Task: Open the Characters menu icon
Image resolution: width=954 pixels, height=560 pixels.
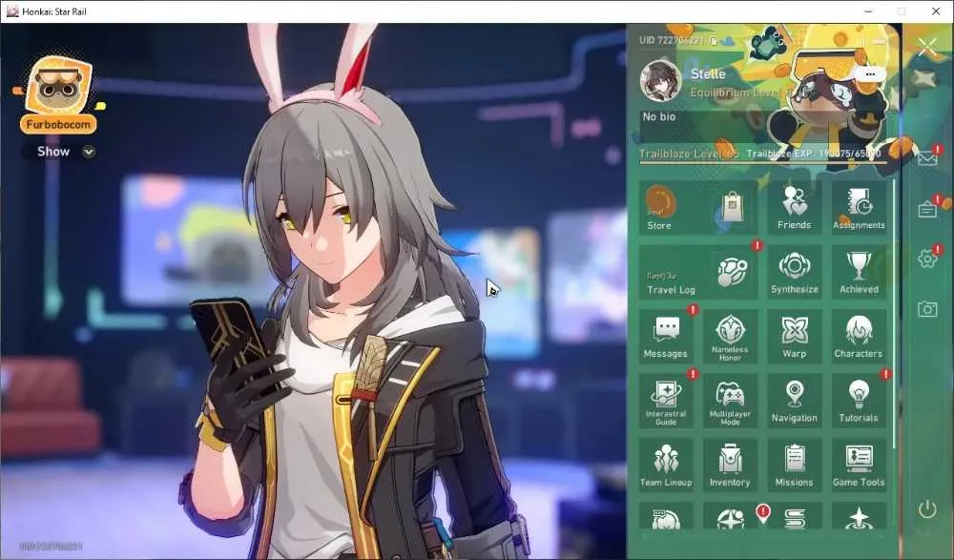Action: point(859,337)
